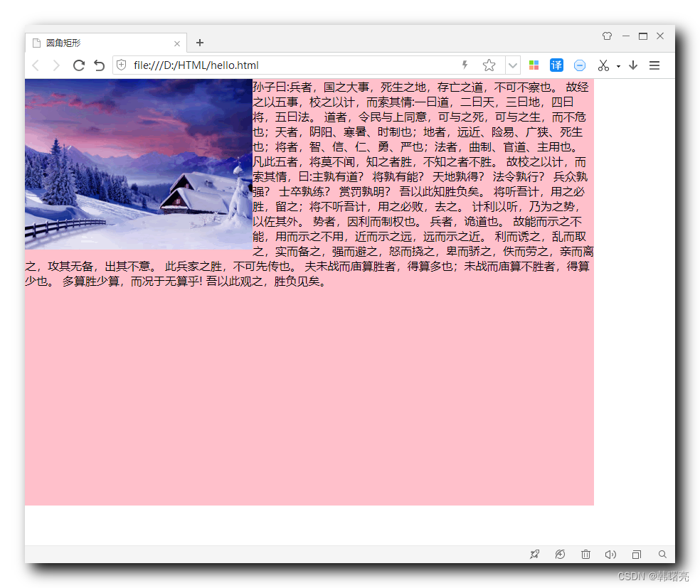Mute the browser with the speaker icon
The height and width of the screenshot is (588, 700).
tap(610, 554)
